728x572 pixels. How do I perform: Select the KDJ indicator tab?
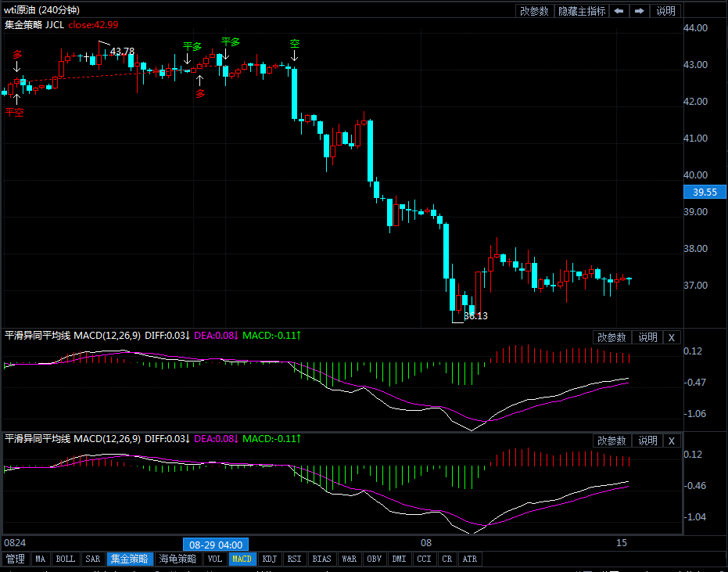point(270,559)
